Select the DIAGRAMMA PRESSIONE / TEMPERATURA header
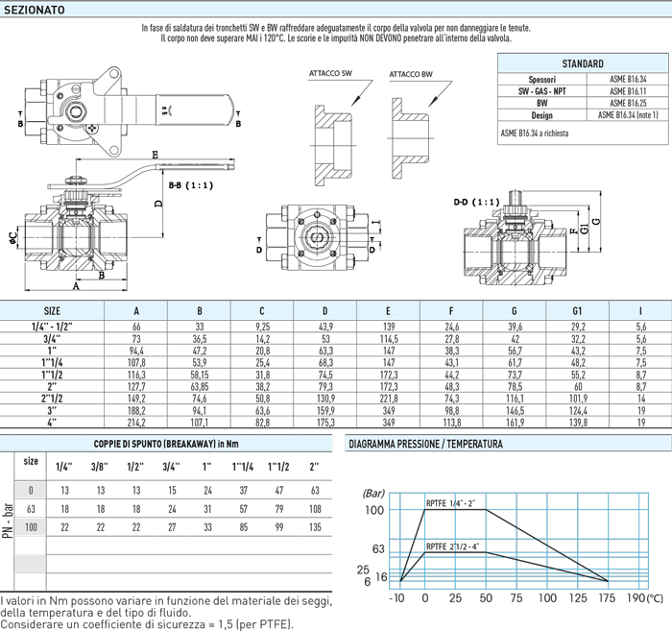 [425, 445]
